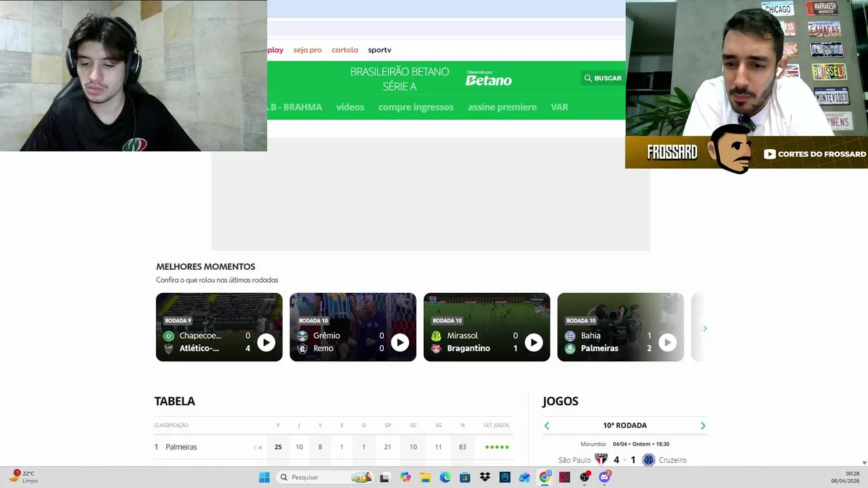Click the Bragantino crest icon
Screen dimensions: 868x488
pyautogui.click(x=436, y=349)
